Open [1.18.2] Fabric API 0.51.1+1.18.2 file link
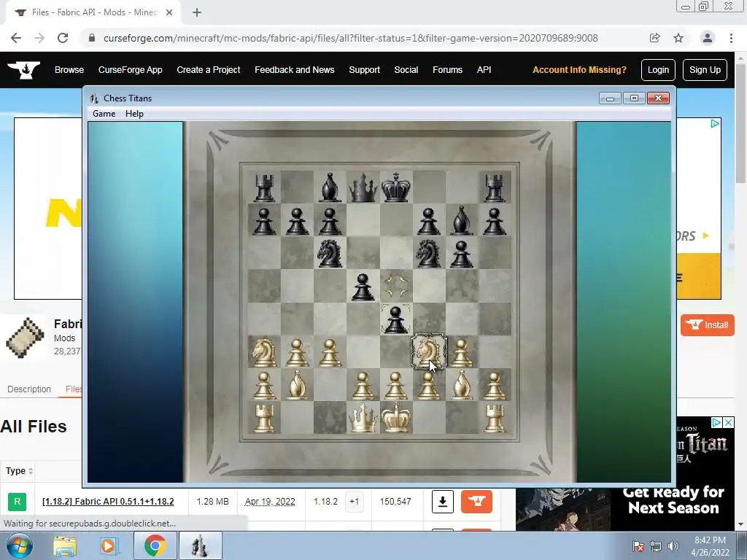 click(x=108, y=502)
